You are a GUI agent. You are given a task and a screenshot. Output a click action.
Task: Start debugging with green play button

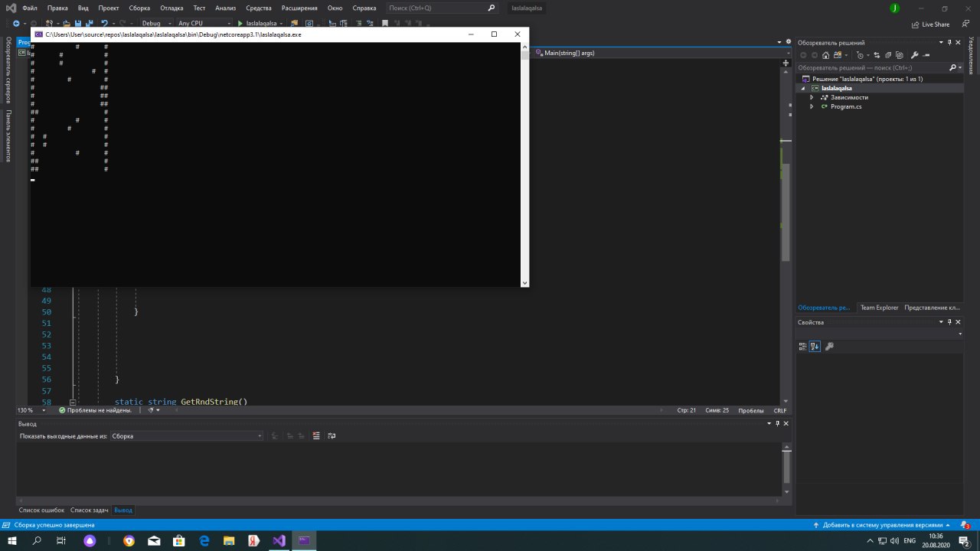[x=241, y=24]
